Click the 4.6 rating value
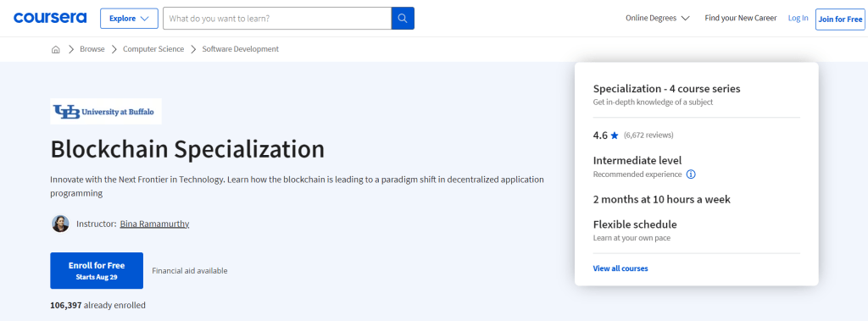Screen dimensions: 868x321 tap(600, 136)
